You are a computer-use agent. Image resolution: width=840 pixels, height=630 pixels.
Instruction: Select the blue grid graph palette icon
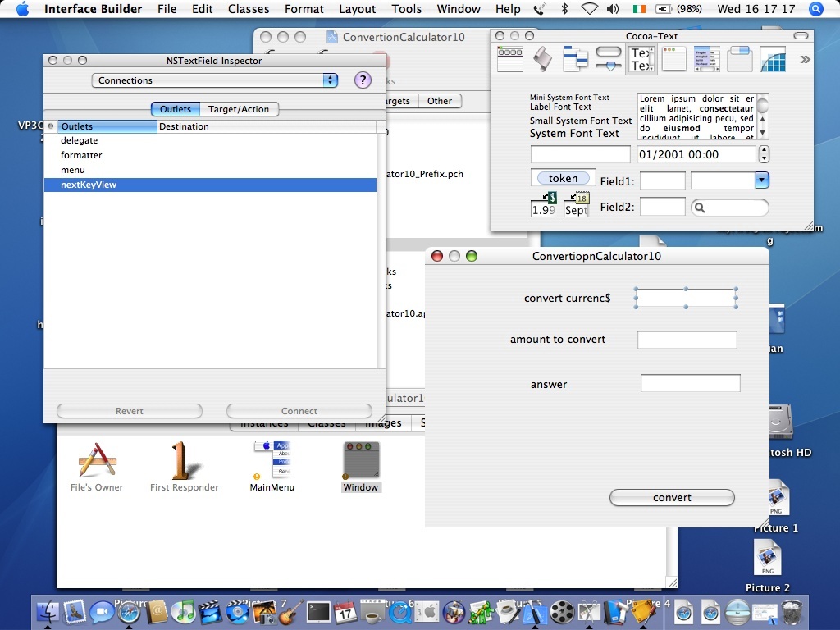coord(773,59)
